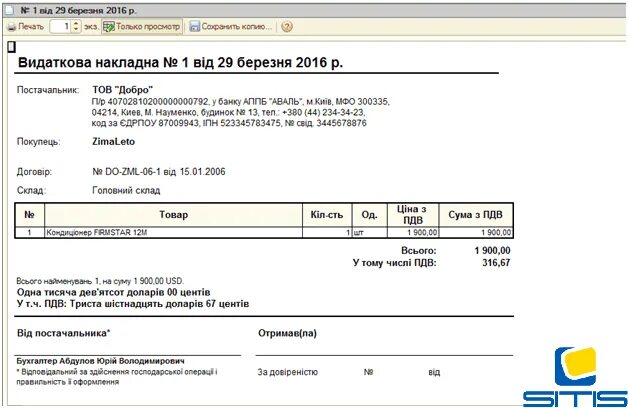
Task: Click the Ціна з ПДВ column header
Action: (x=413, y=215)
